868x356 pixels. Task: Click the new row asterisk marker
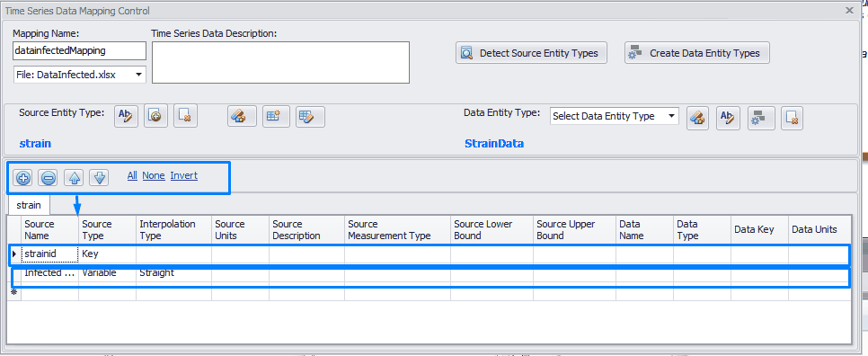[x=14, y=292]
